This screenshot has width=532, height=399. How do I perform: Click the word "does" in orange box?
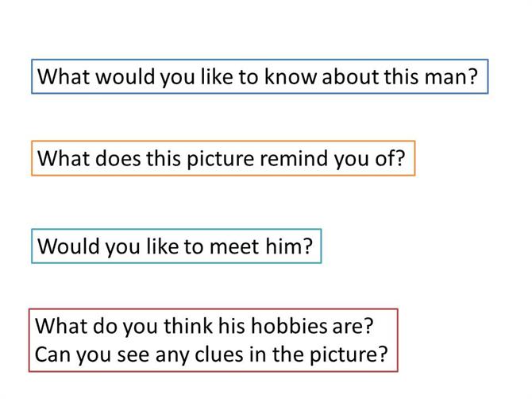118,158
